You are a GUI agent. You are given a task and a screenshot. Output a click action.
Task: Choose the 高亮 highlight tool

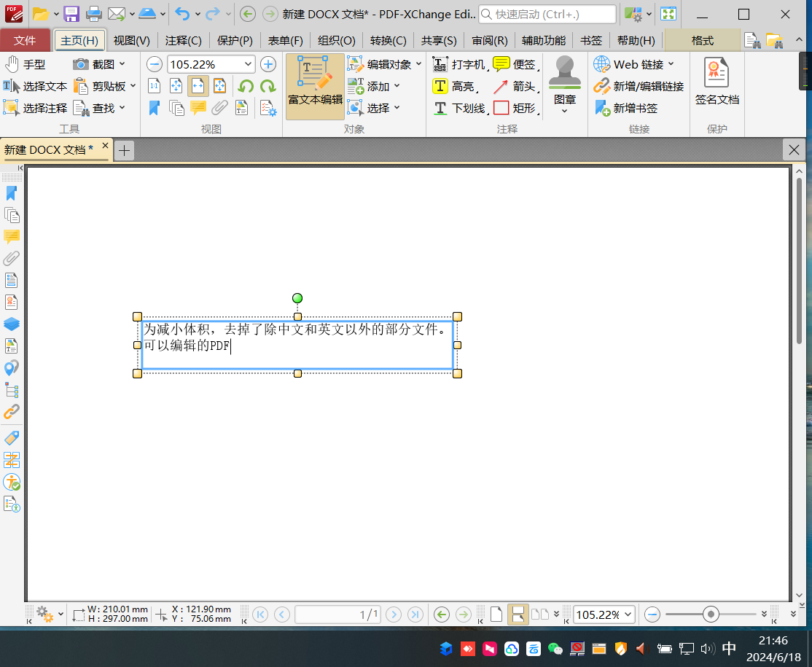(x=454, y=86)
